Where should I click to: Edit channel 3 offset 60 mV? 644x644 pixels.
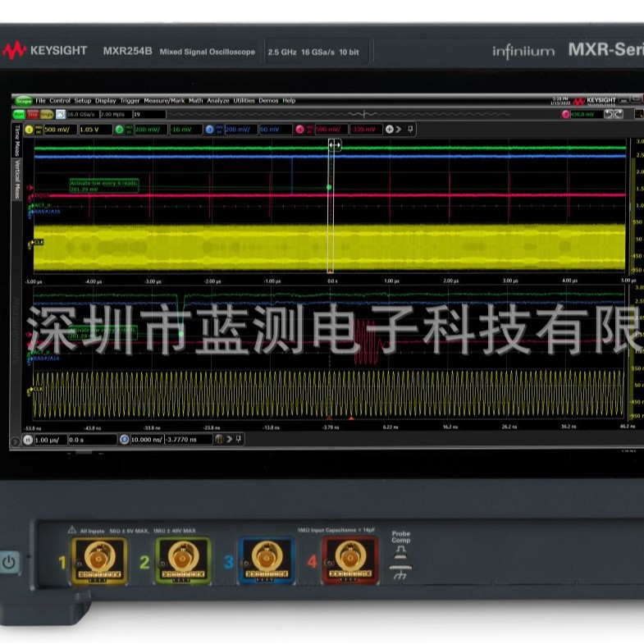(276, 130)
